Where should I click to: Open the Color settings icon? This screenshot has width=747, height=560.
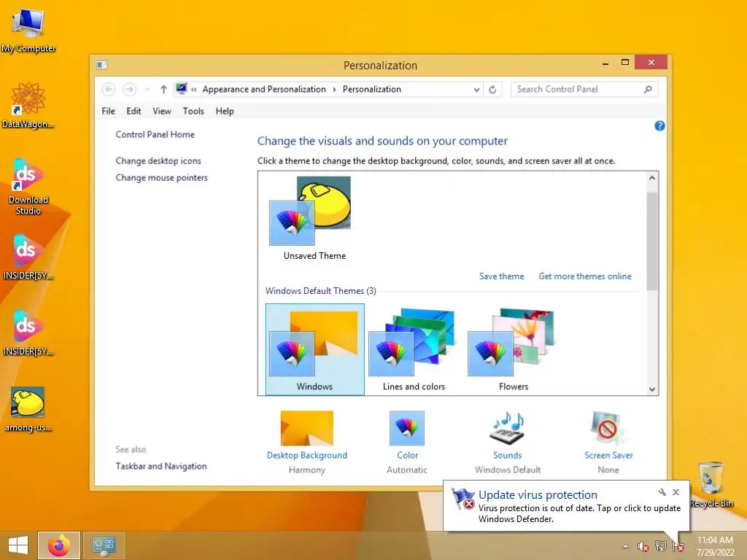[407, 427]
